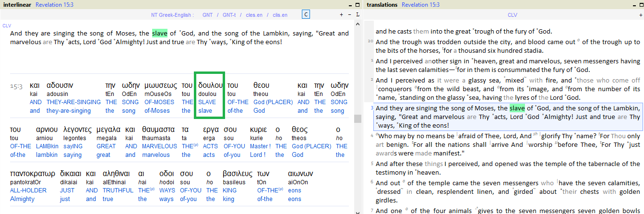
Task: Click verse 20 about the trough trodden outside
Action: (x=508, y=46)
